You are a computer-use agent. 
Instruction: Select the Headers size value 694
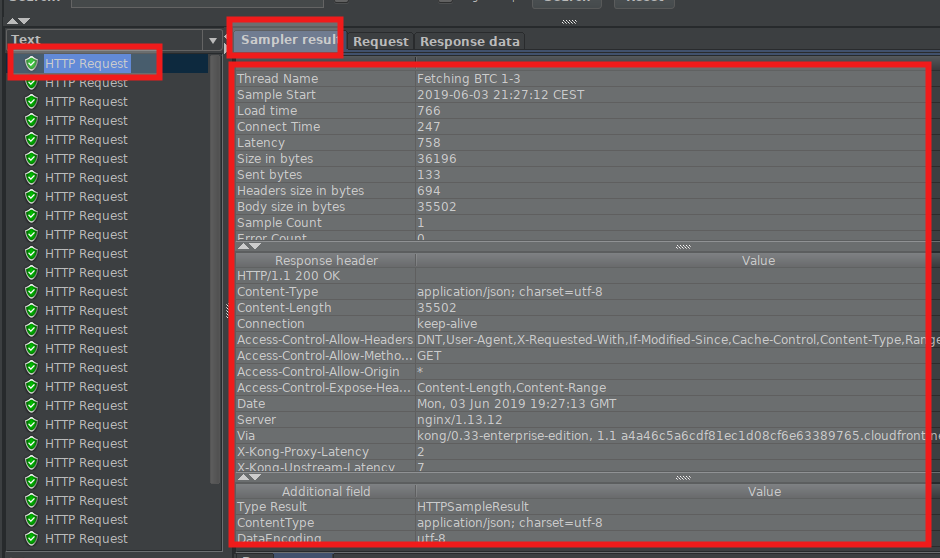429,191
